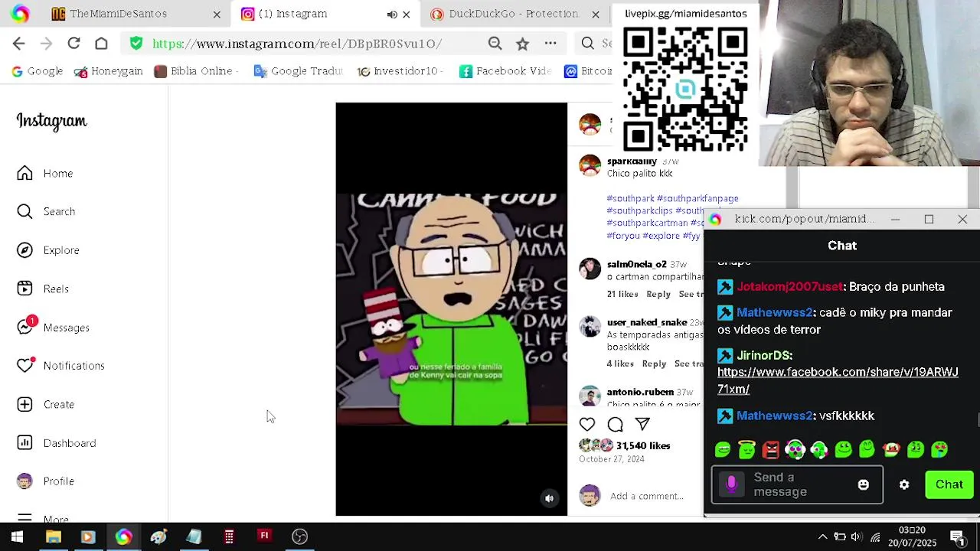980x551 pixels.
Task: Open the Google bookmark
Action: [x=37, y=71]
